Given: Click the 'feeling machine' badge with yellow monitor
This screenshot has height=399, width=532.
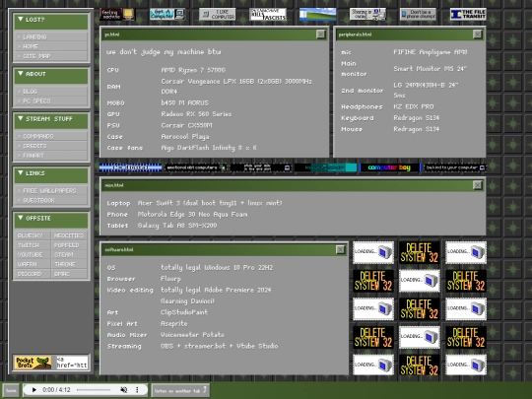Looking at the screenshot, I should click(117, 14).
